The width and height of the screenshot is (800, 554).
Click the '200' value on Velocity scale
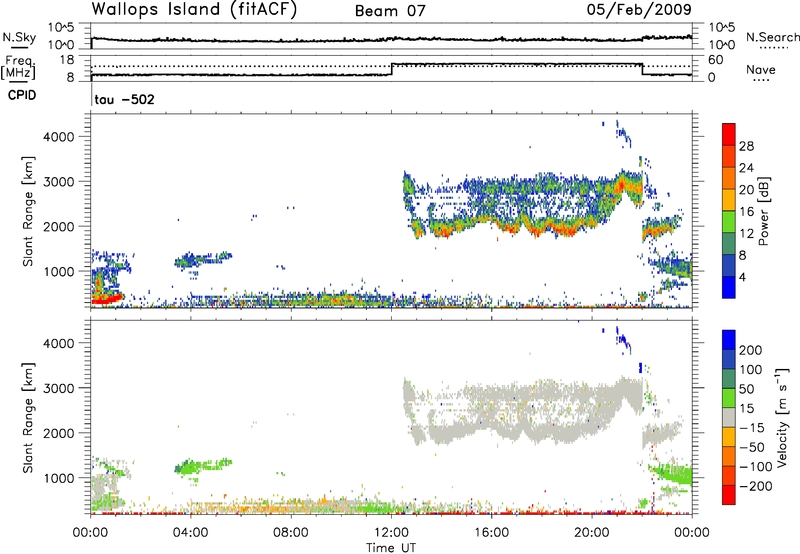(x=751, y=350)
